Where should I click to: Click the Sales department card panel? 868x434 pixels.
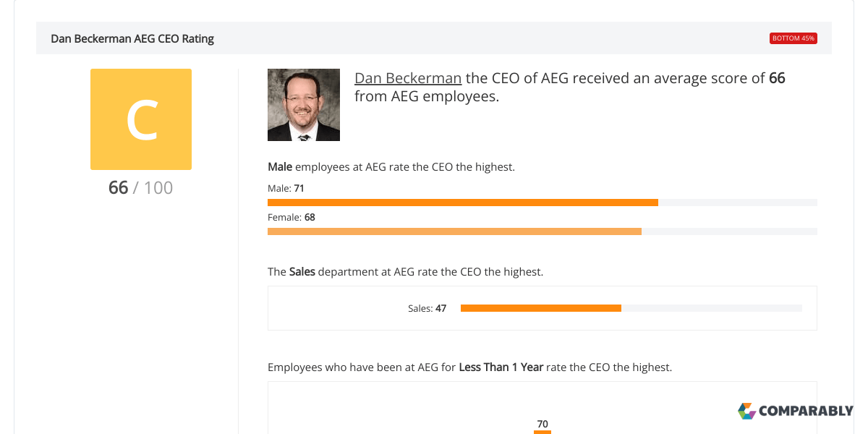[x=542, y=307]
